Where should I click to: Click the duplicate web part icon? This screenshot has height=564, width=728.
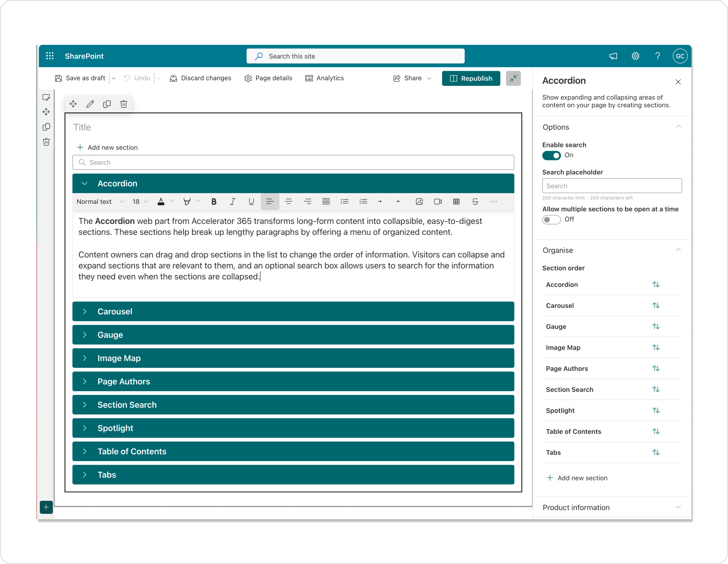tap(107, 104)
